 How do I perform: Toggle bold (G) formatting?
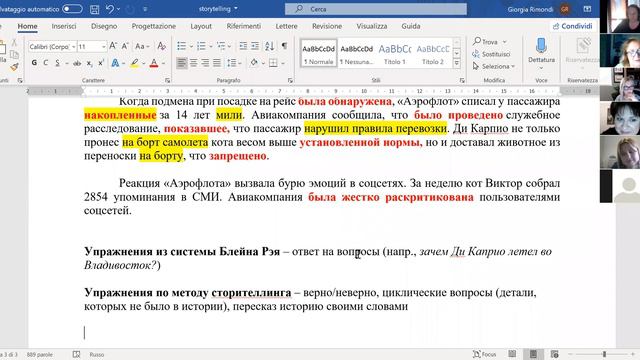coord(34,63)
